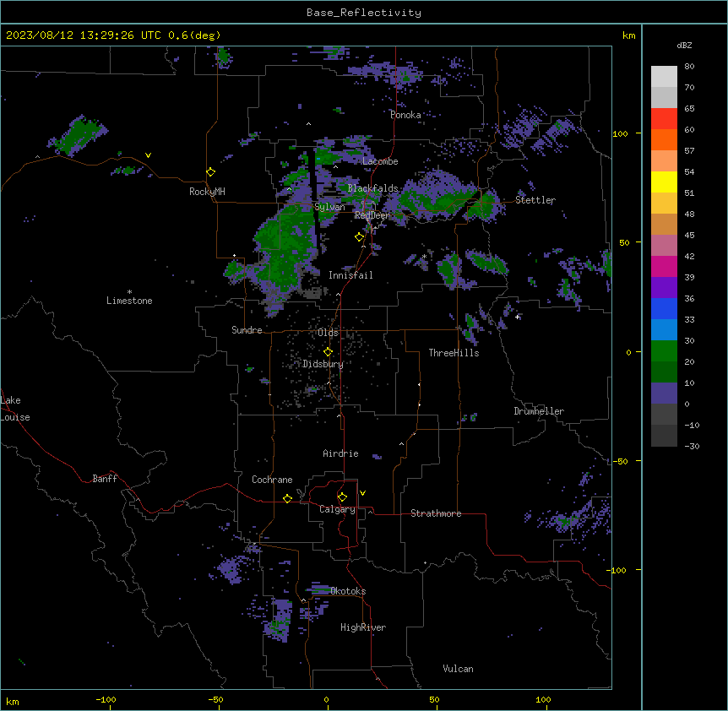Viewport: 728px width, 711px height.
Task: Pick the bright orange 57-60 dBZ swatch
Action: pyautogui.click(x=664, y=139)
